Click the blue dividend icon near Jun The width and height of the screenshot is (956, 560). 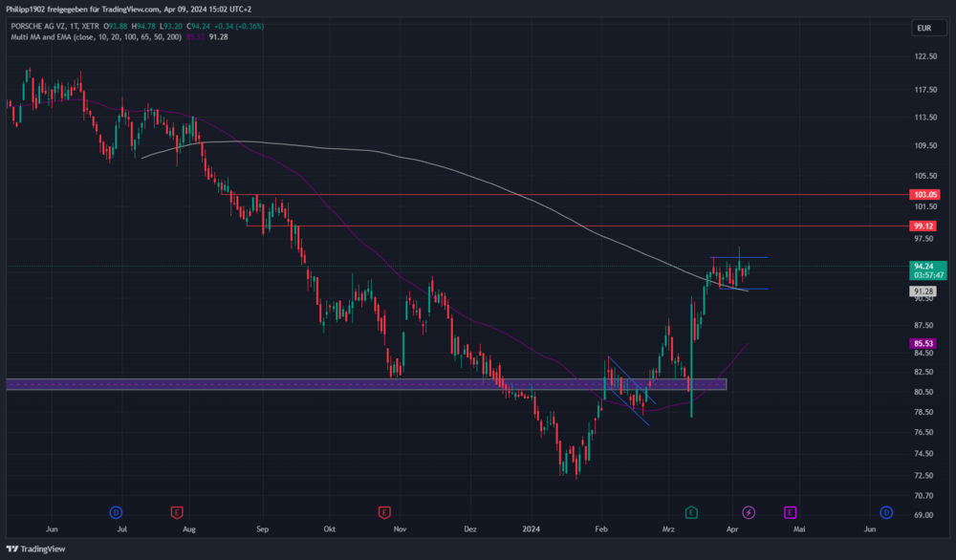(x=886, y=512)
